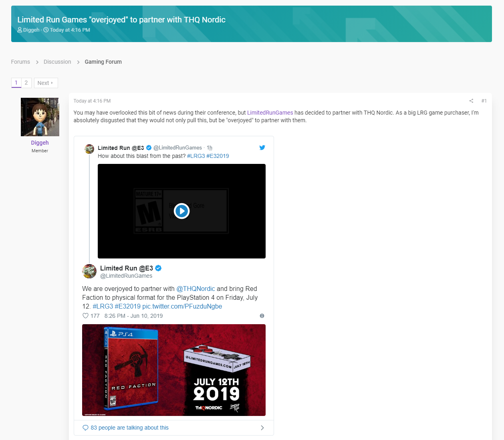Image resolution: width=504 pixels, height=440 pixels.
Task: Open Diggeh's profile name under the avatar
Action: (40, 143)
